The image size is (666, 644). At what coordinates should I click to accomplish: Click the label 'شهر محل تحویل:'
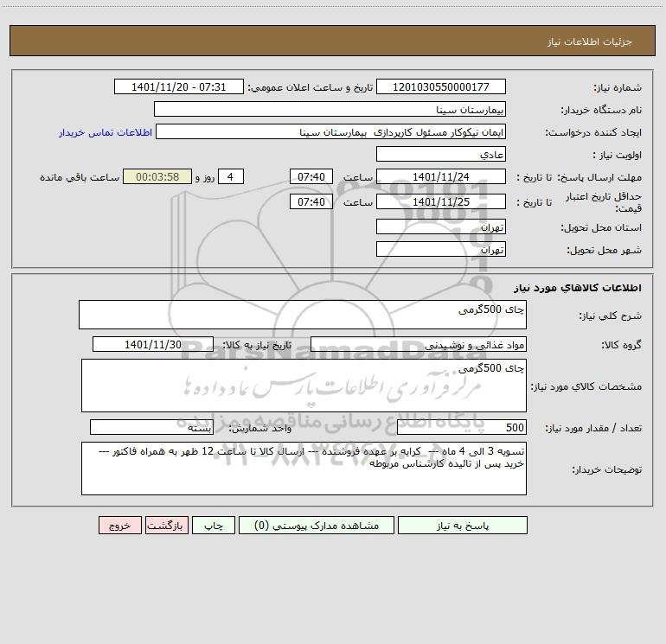(x=605, y=250)
